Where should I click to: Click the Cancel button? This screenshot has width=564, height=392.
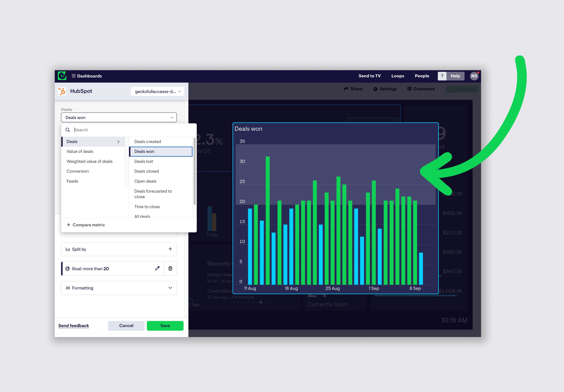click(126, 326)
